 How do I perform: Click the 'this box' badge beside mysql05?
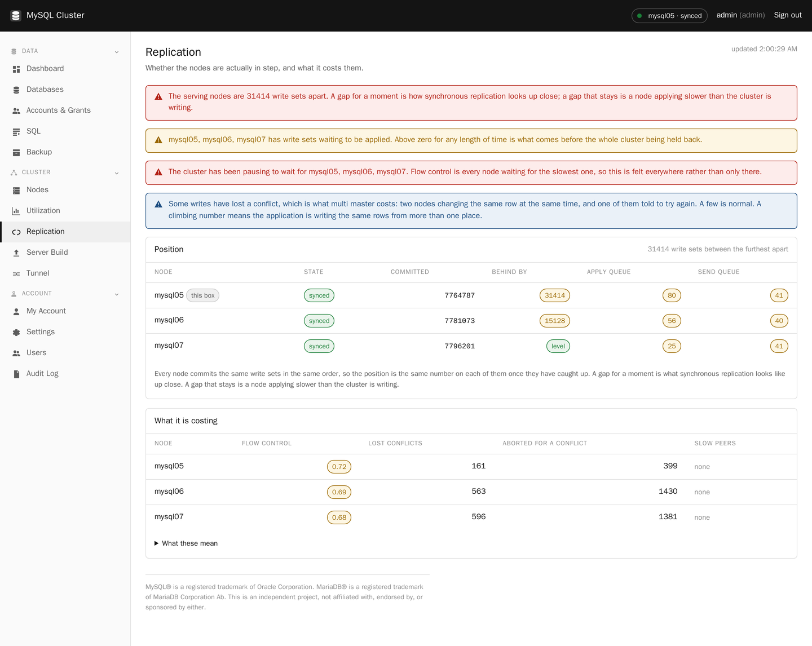[203, 295]
